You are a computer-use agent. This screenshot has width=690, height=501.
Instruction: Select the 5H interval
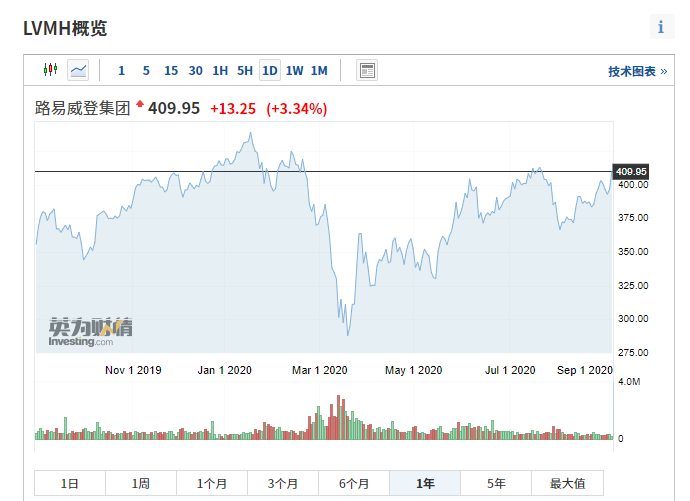(245, 71)
